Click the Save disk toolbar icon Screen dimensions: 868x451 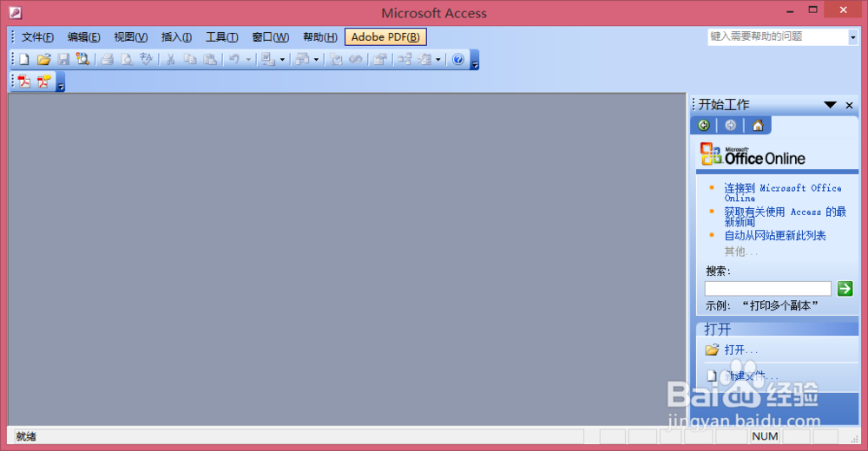tap(63, 59)
